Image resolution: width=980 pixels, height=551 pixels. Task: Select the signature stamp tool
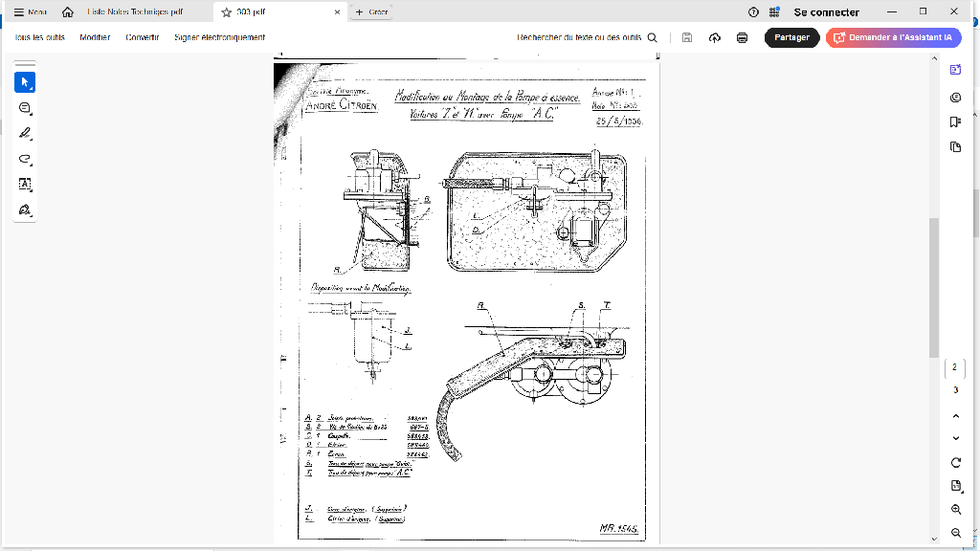pos(25,209)
